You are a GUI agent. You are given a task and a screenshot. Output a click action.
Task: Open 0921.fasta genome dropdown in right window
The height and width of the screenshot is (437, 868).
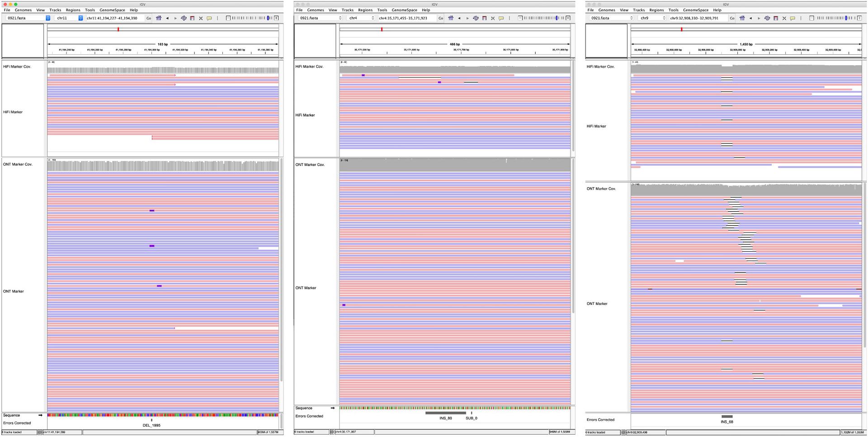(x=611, y=18)
